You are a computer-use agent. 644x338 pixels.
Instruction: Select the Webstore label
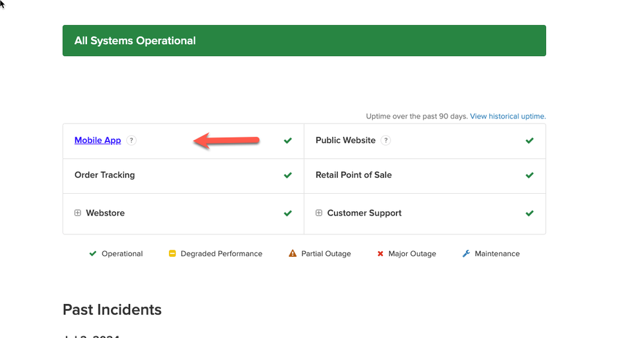(x=105, y=213)
